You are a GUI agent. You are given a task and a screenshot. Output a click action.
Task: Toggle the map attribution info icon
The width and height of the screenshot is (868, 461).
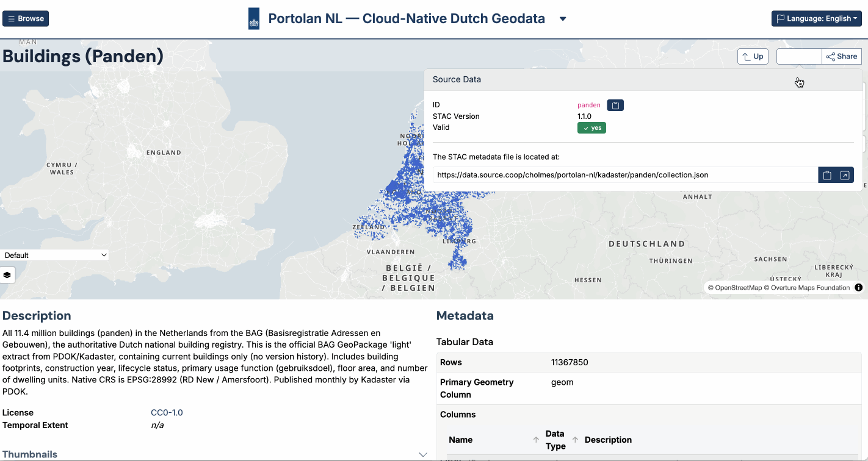click(x=858, y=288)
